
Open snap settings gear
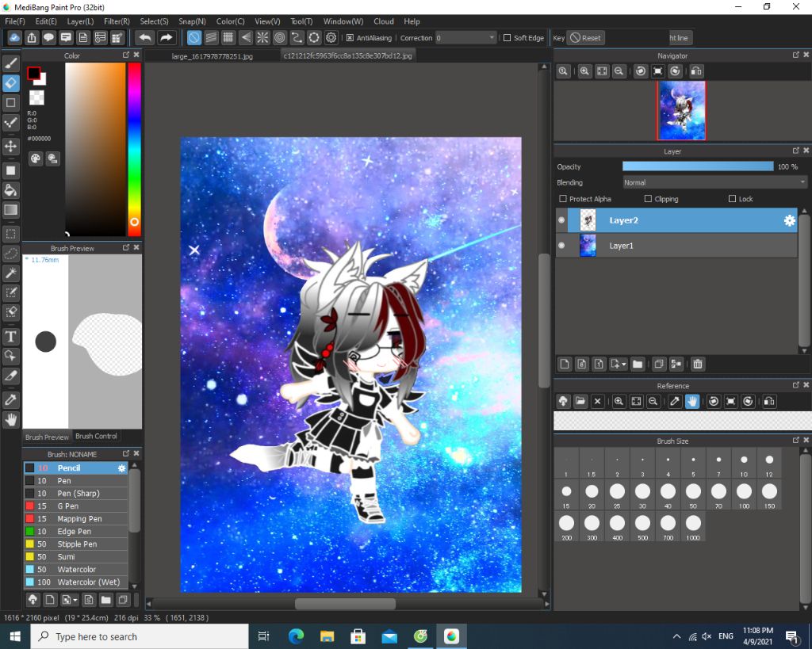point(331,38)
